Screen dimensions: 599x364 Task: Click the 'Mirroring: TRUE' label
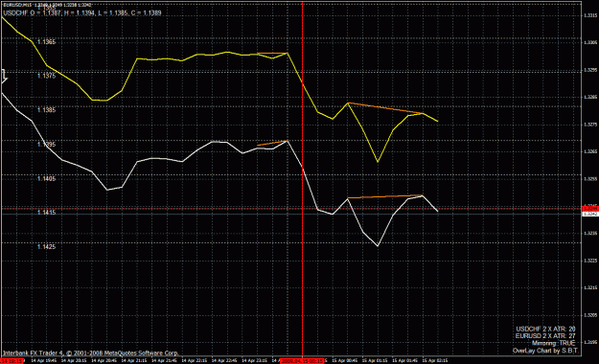[554, 343]
